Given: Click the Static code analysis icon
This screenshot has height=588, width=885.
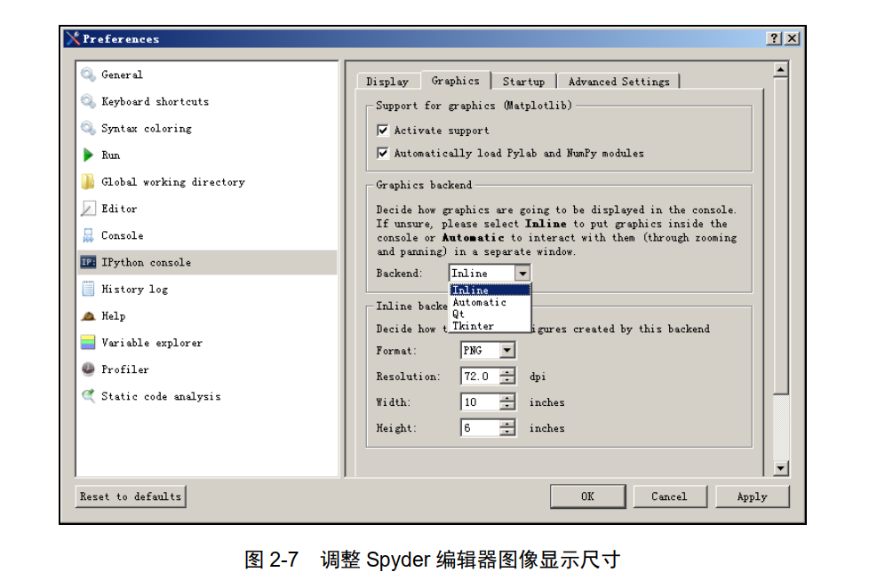Looking at the screenshot, I should click(x=88, y=395).
